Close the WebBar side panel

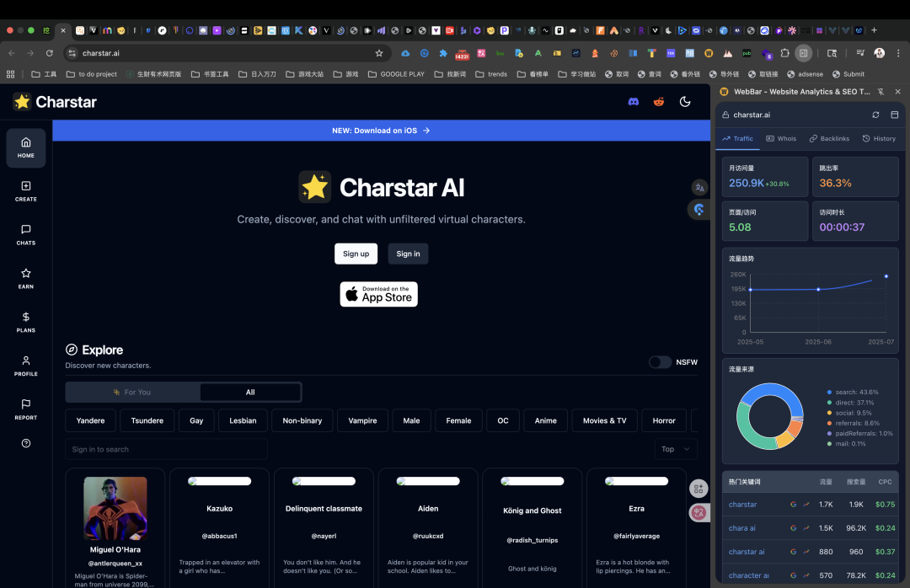coord(898,92)
